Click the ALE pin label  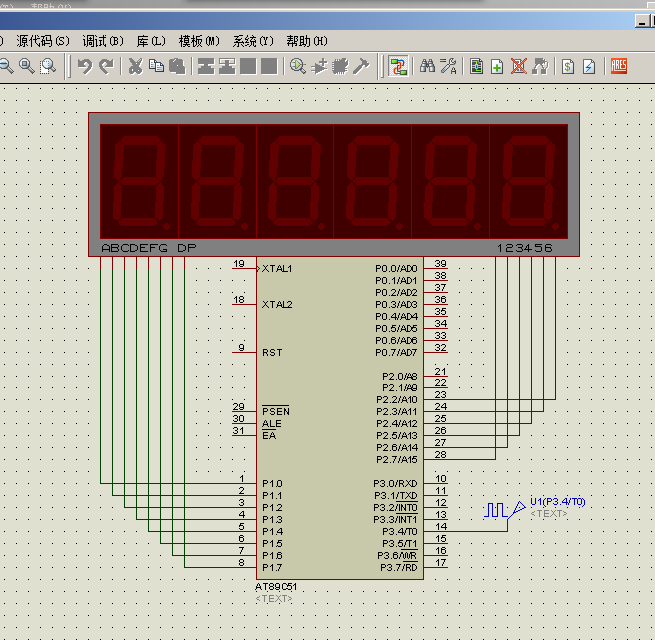click(272, 424)
